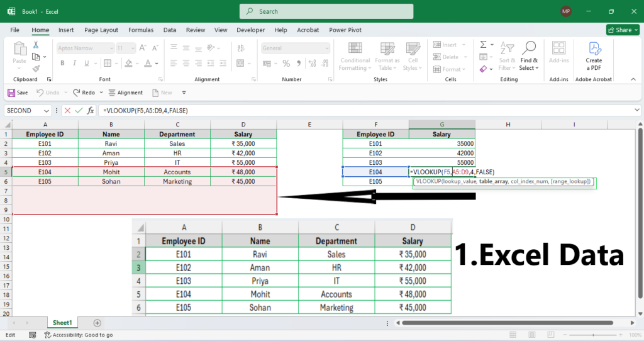Click in the formula bar text

[x=145, y=111]
